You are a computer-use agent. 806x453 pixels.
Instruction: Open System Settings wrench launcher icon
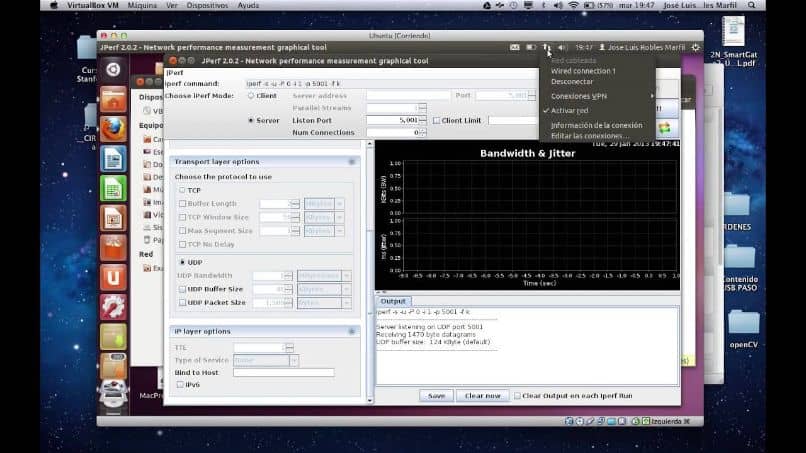click(x=113, y=307)
